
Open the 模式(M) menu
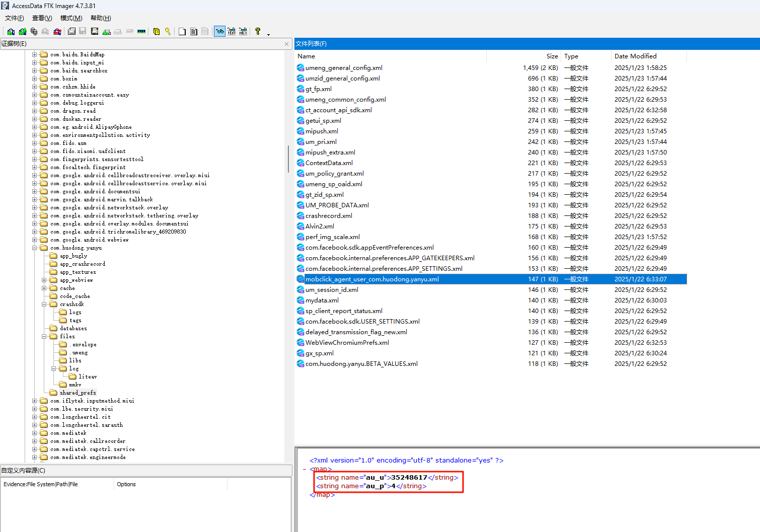pos(71,18)
